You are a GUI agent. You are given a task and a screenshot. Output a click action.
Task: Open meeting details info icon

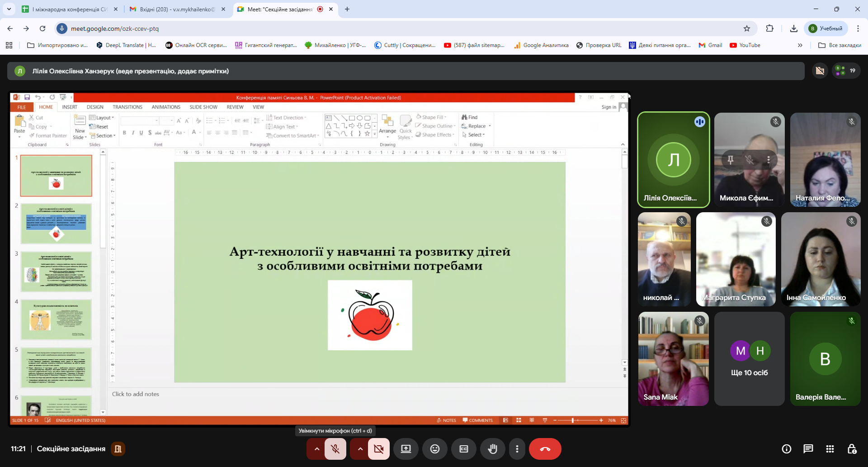point(787,449)
